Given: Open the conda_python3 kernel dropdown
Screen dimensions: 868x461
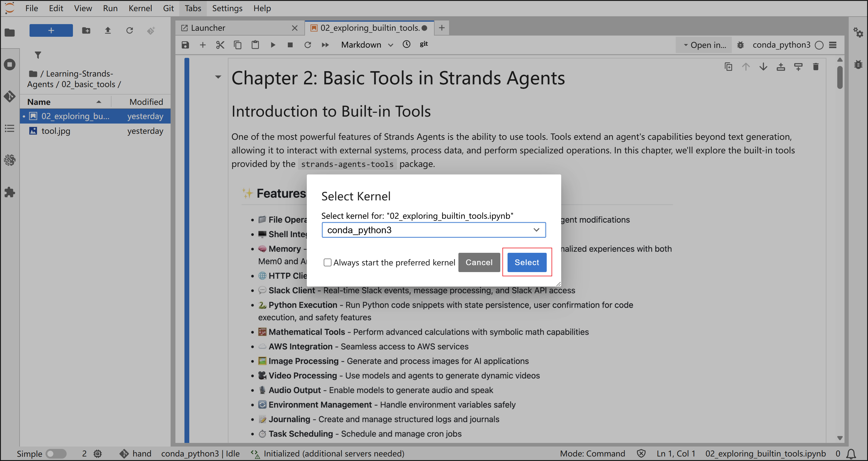Looking at the screenshot, I should point(433,230).
